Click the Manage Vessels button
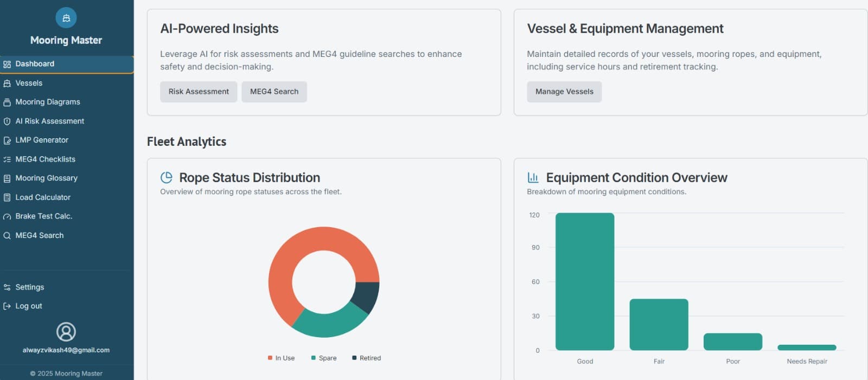This screenshot has height=380, width=868. click(564, 92)
